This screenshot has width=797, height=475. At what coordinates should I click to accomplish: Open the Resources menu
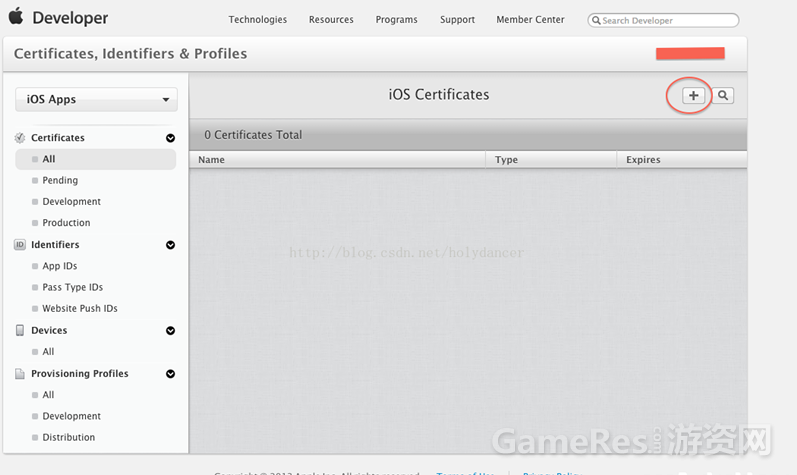(331, 19)
